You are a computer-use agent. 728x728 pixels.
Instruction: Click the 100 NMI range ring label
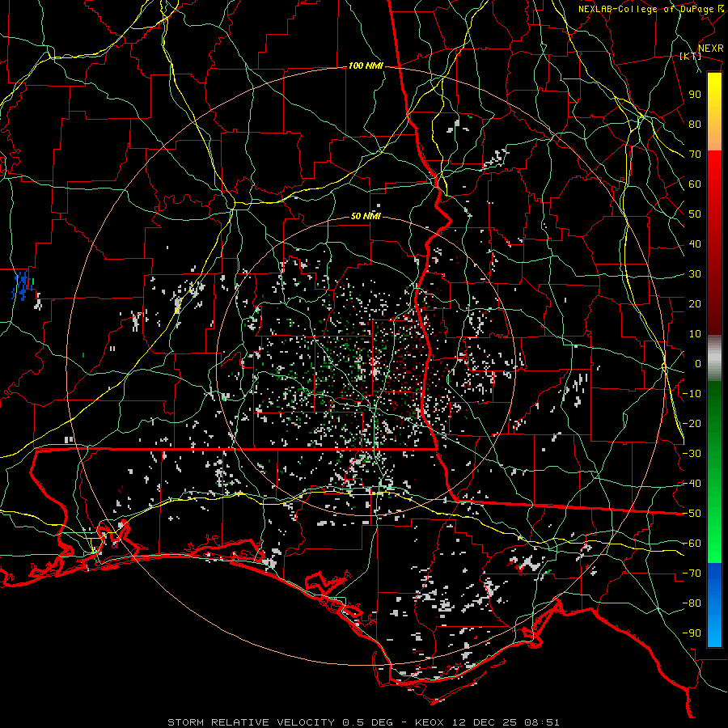click(x=366, y=66)
